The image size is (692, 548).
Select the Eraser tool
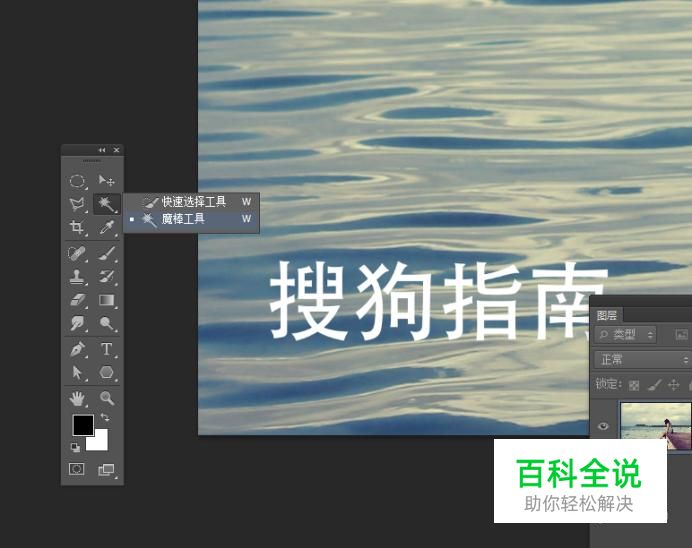[x=77, y=300]
